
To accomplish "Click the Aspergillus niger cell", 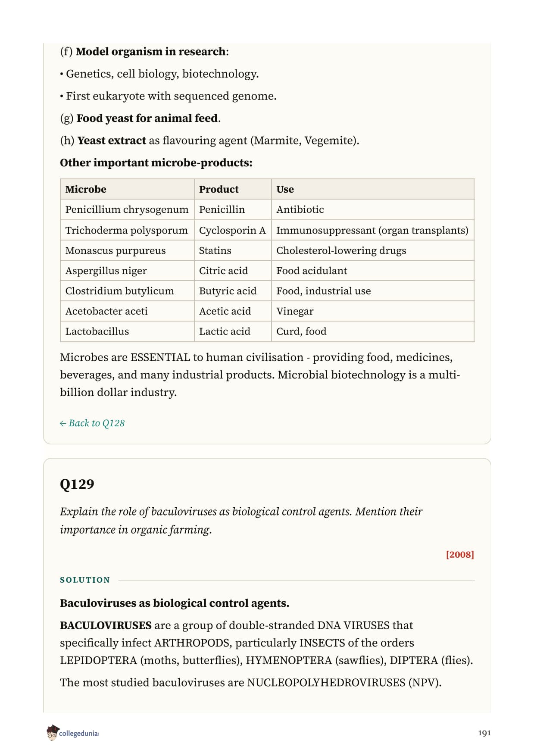I will pyautogui.click(x=127, y=271).
